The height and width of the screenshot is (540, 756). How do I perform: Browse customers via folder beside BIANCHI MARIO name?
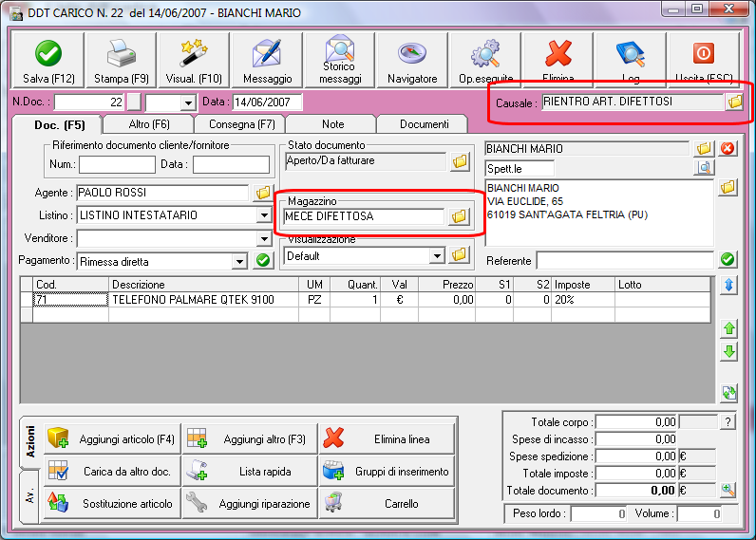pos(704,148)
